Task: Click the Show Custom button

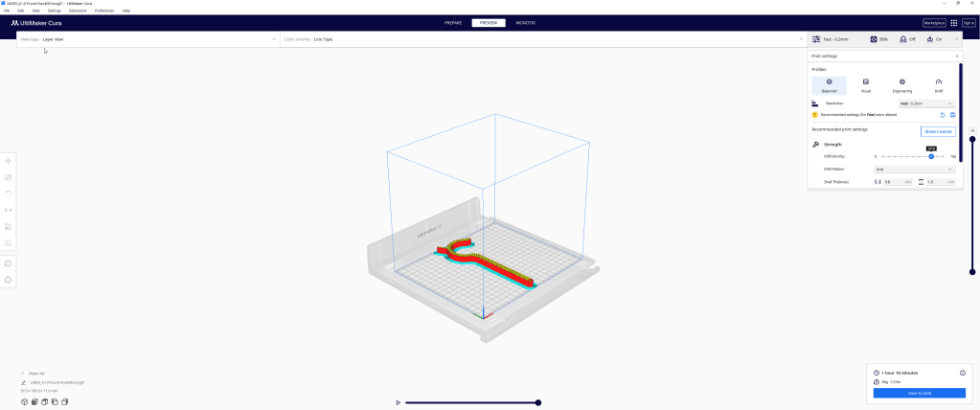Action: coord(938,131)
